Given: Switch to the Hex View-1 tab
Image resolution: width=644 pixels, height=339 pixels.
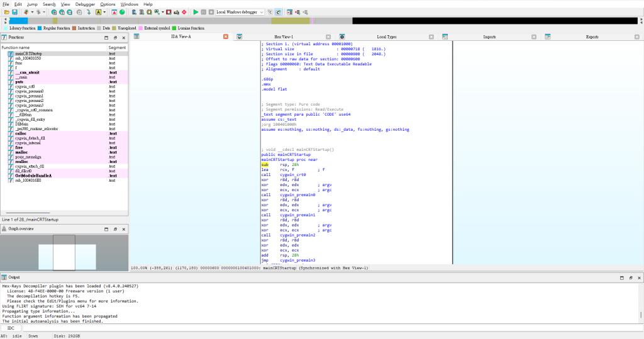Looking at the screenshot, I should click(x=284, y=37).
